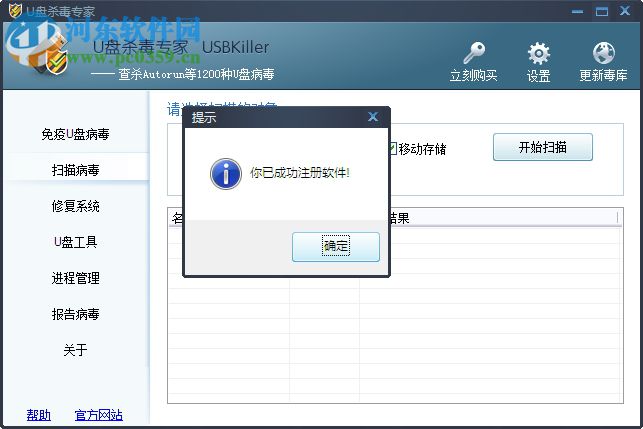The height and width of the screenshot is (429, 643).
Task: Toggle the 移动存储 checkbox
Action: 392,148
